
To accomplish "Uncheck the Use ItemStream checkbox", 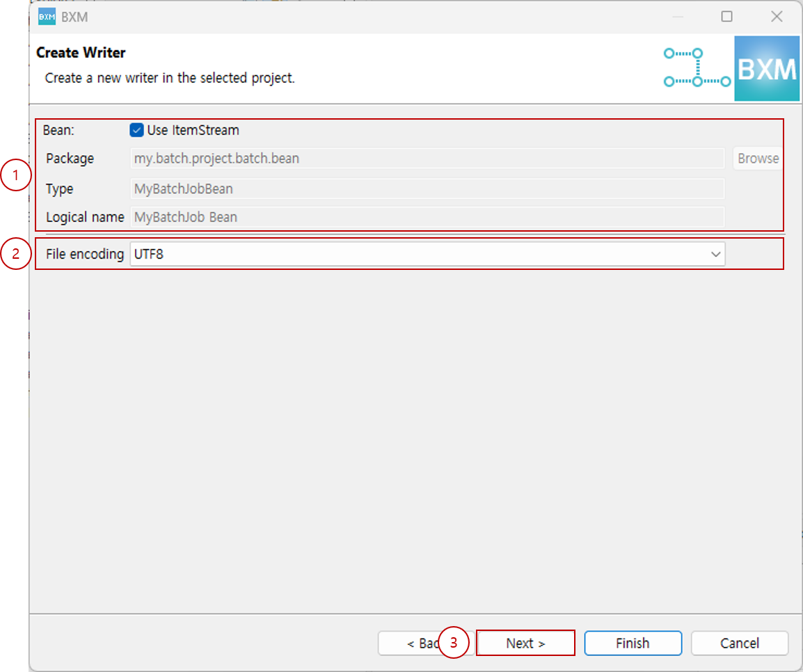I will coord(138,130).
